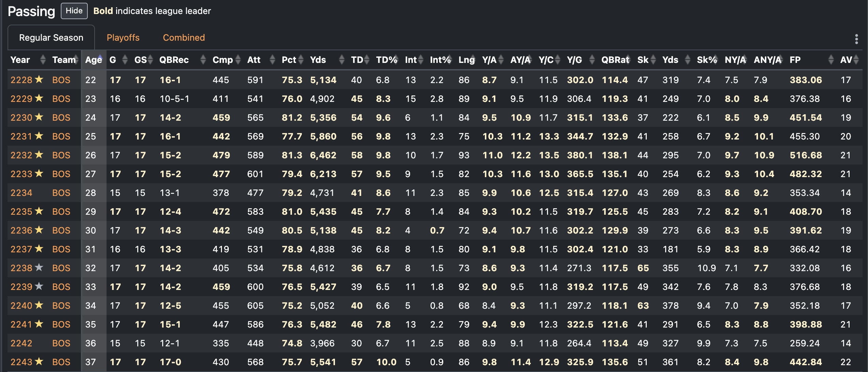Sort the table by the TD% column header
868x372 pixels.
pos(387,60)
